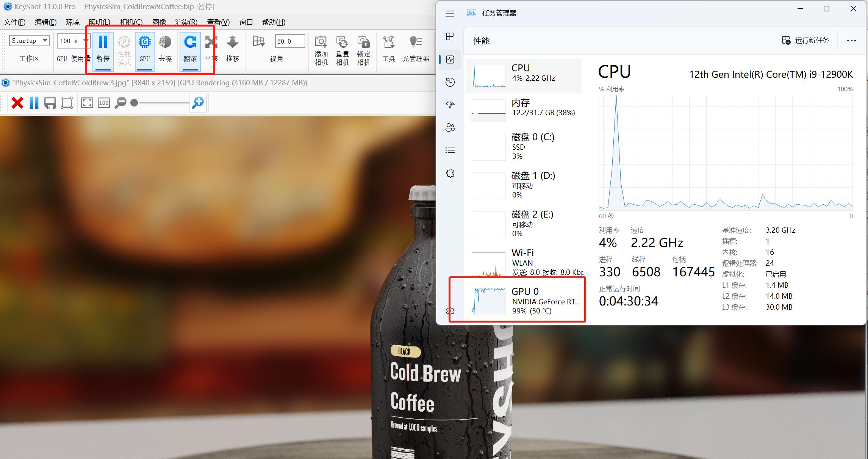
Task: Click the 运行新任务 run new task button
Action: (x=805, y=40)
